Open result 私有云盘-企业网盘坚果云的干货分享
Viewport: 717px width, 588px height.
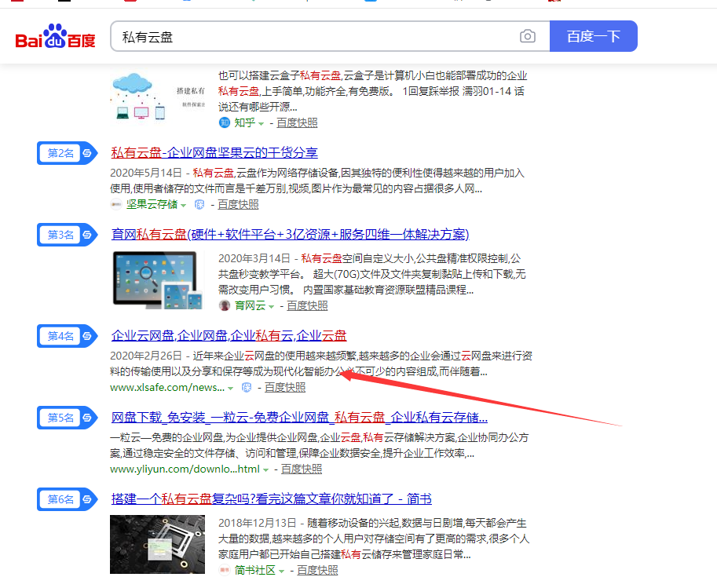(214, 153)
